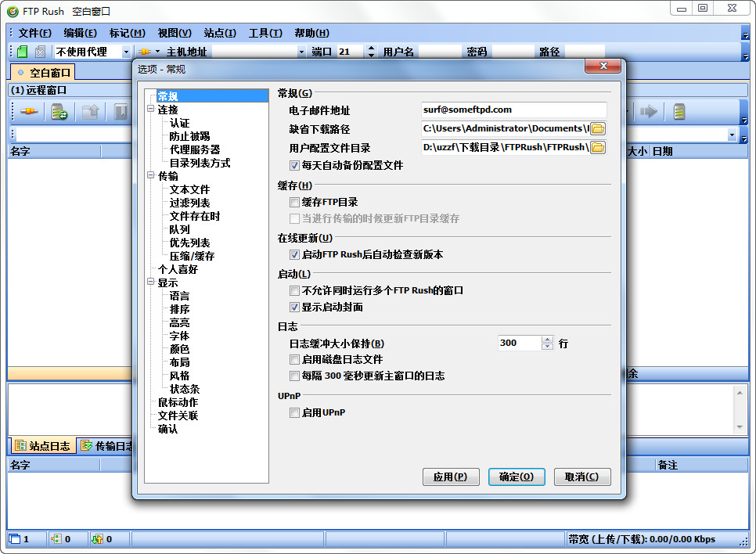Click the connect icon in remote window toolbar
Viewport: 756px width, 554px height.
tap(29, 111)
